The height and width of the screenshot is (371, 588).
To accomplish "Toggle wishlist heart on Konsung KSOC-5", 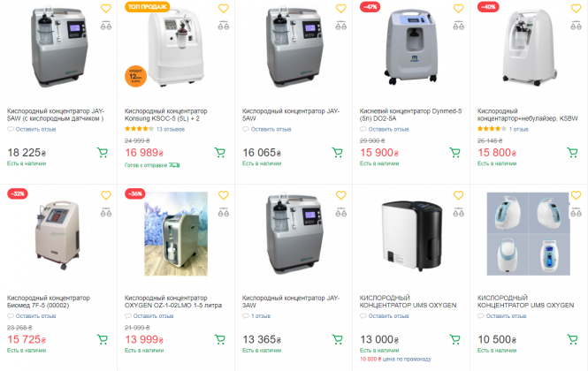I will pyautogui.click(x=223, y=10).
